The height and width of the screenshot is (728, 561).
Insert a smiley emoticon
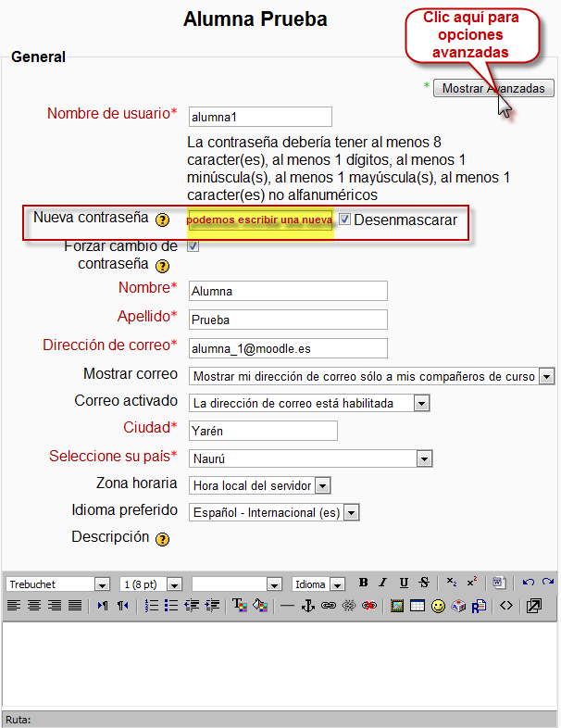[438, 606]
